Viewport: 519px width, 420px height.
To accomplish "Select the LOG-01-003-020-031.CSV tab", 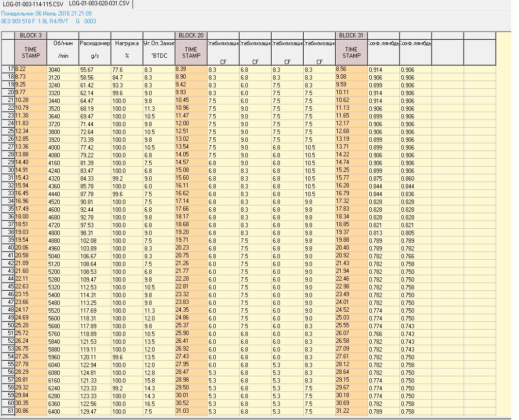I will 99,3.
